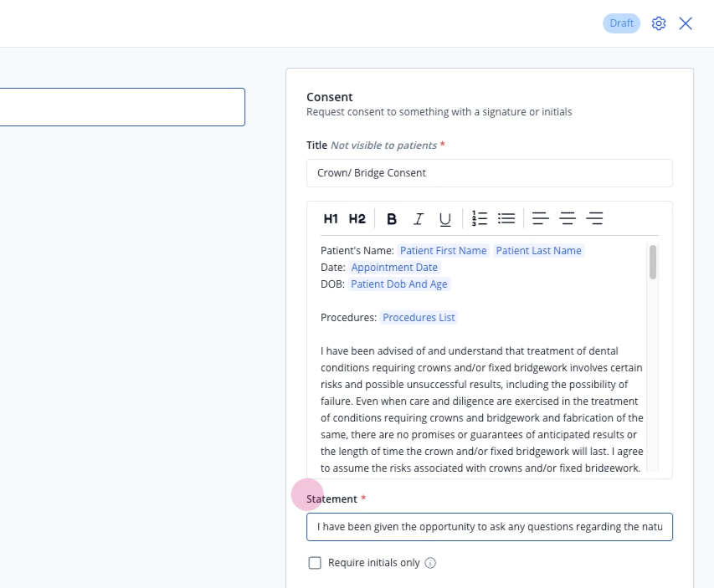
Task: Select the Procedures List tag
Action: tap(419, 318)
